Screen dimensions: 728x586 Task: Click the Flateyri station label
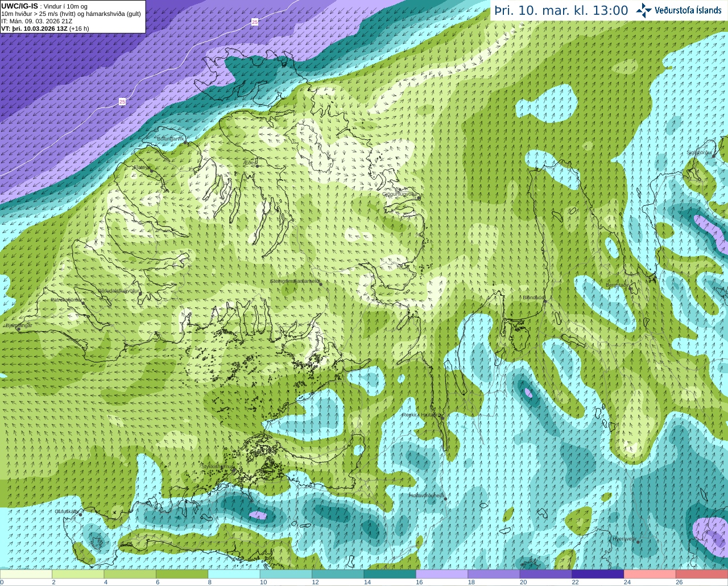[142, 167]
